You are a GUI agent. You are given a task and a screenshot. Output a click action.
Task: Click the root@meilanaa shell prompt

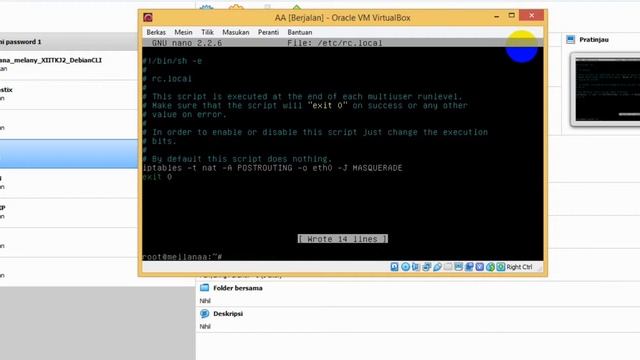(x=182, y=257)
